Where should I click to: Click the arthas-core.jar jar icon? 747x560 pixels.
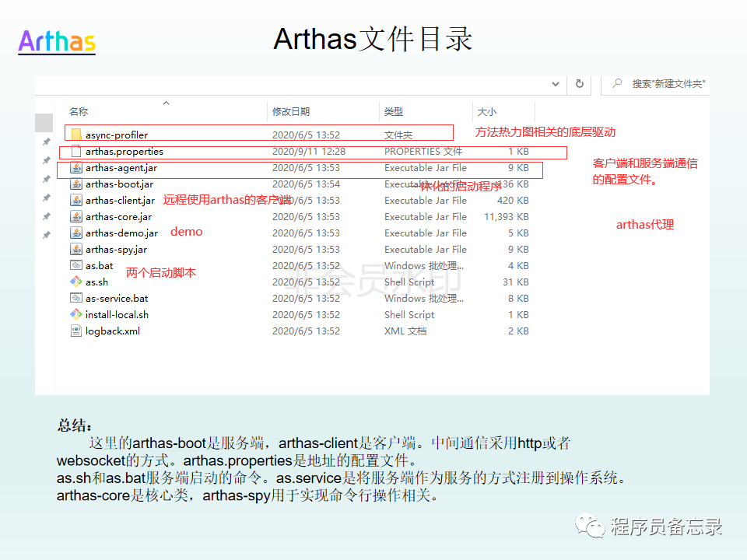click(76, 217)
